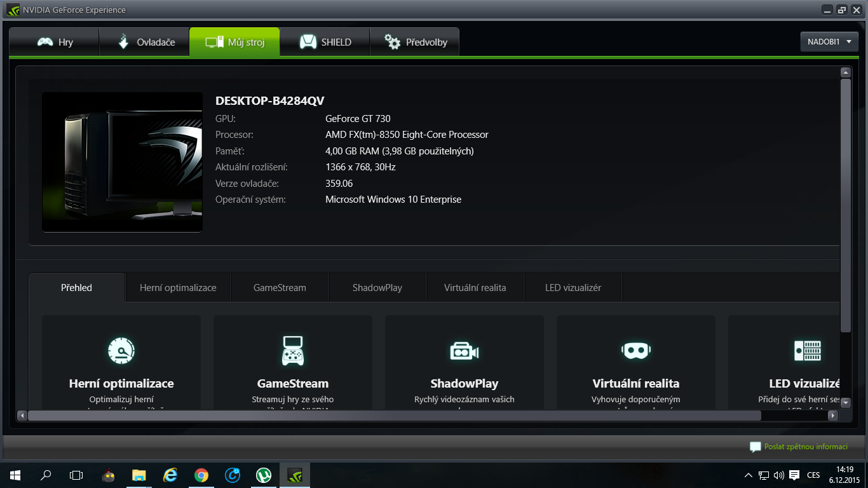
Task: Click the computer thumbnail image
Action: (122, 162)
